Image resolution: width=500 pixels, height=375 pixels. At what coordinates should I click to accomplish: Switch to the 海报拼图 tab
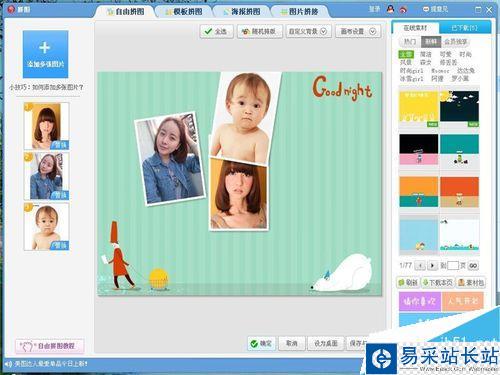coord(242,12)
